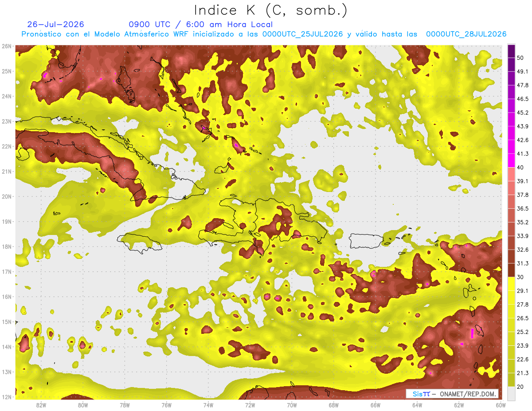Click the title 'Indice K (C, somb.)'

(x=271, y=10)
